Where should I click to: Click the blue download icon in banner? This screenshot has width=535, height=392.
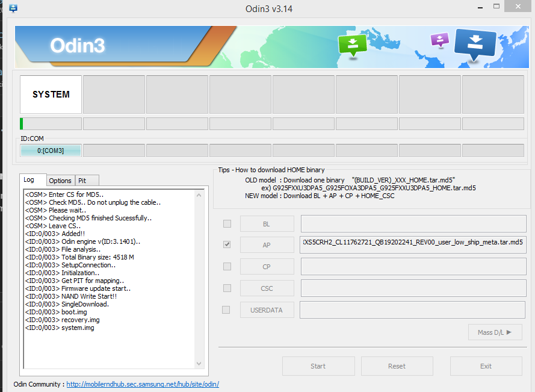[475, 45]
